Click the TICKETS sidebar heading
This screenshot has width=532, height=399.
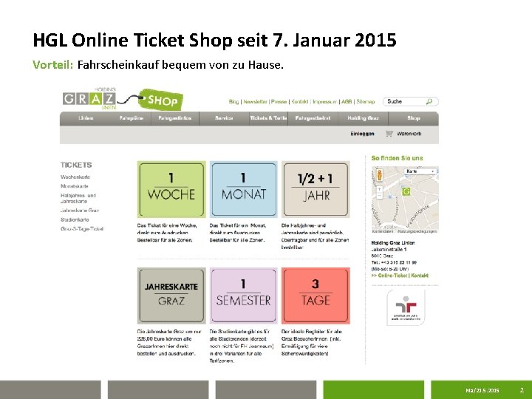[76, 166]
